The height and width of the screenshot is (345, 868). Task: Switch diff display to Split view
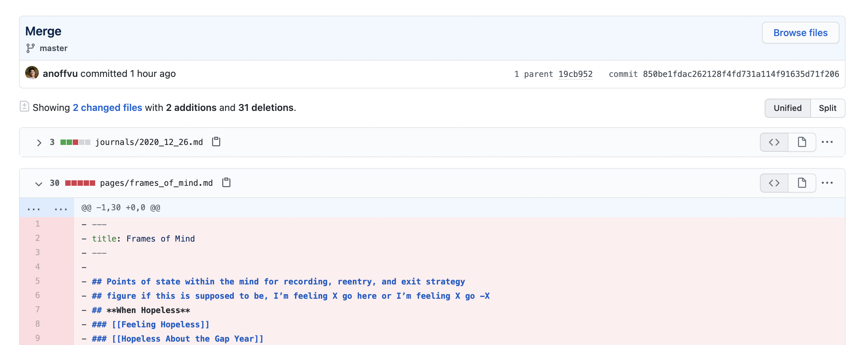click(828, 108)
